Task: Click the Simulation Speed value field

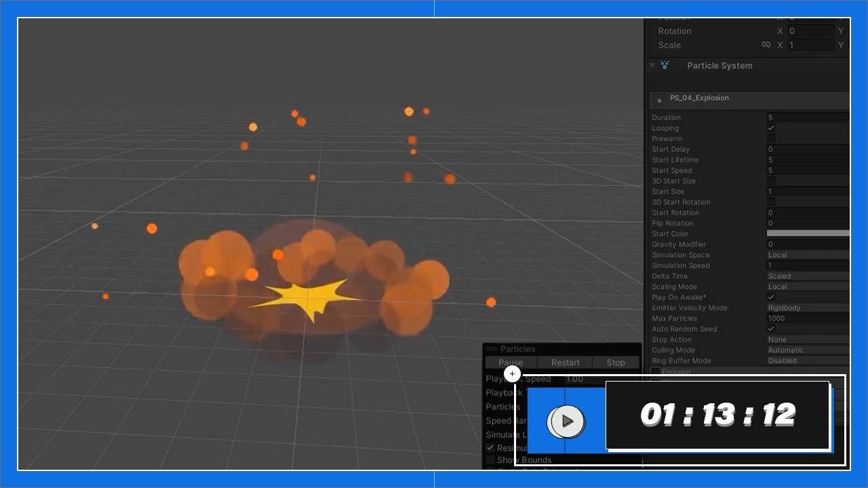Action: [x=808, y=266]
